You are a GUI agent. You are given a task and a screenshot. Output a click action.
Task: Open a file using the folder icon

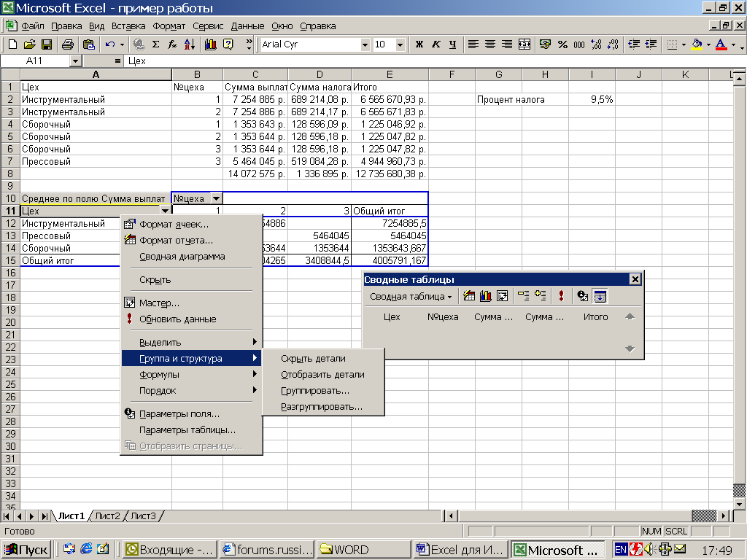point(29,44)
